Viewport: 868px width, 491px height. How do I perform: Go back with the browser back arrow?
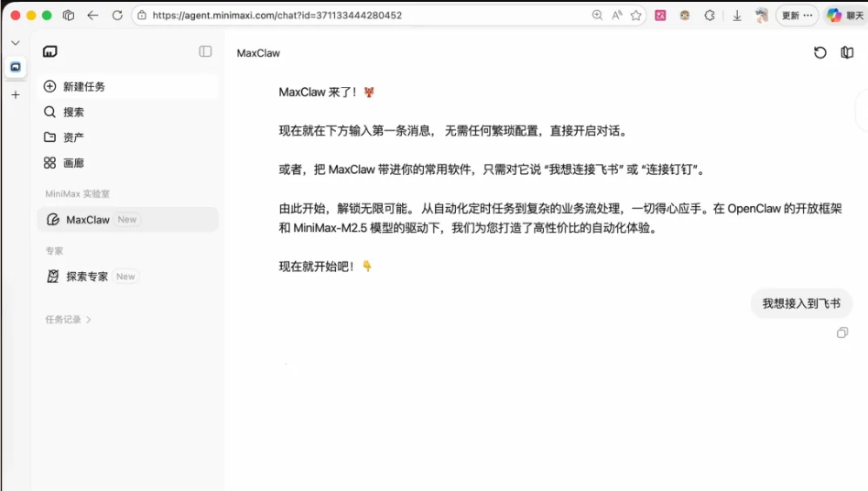92,16
